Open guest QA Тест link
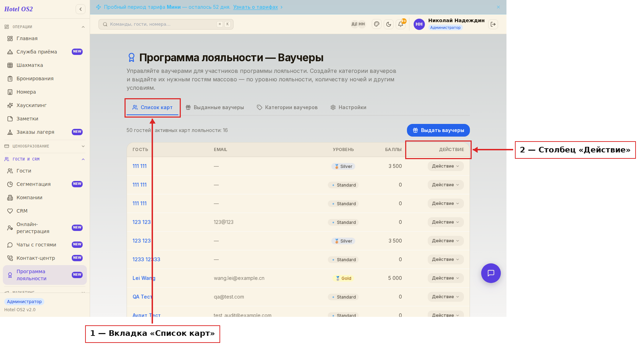 pos(142,297)
